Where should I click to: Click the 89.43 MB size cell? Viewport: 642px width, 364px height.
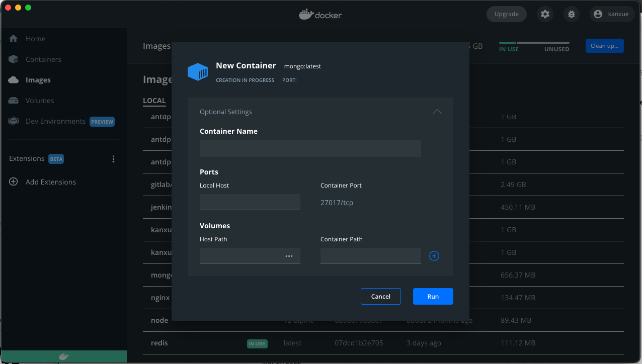[516, 320]
